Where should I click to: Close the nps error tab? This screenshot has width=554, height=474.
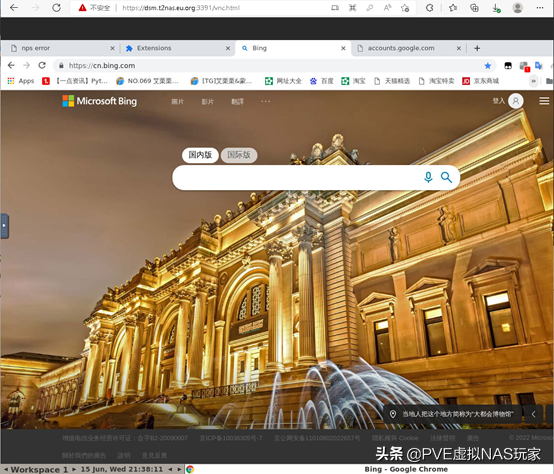[x=112, y=48]
